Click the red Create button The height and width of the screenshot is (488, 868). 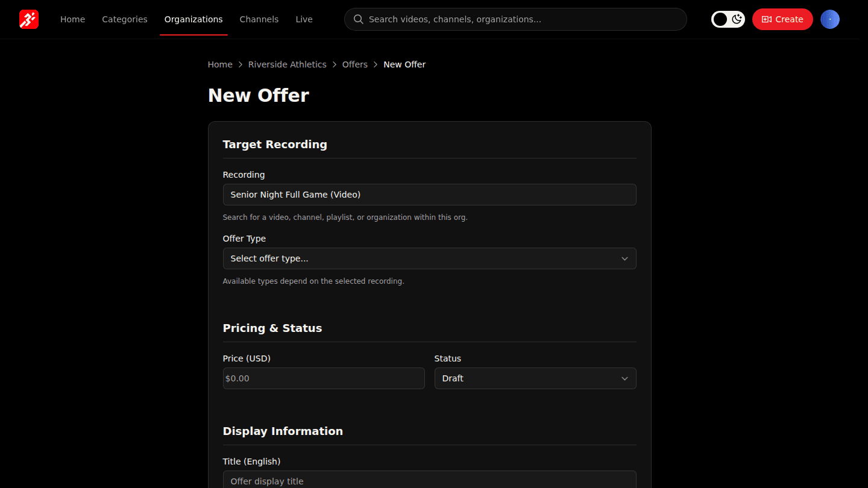point(782,19)
